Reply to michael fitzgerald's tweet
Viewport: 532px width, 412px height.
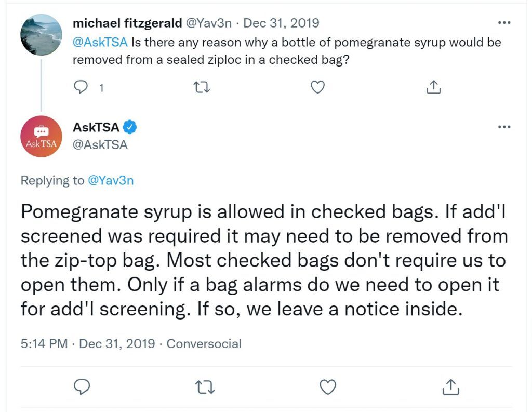click(81, 87)
